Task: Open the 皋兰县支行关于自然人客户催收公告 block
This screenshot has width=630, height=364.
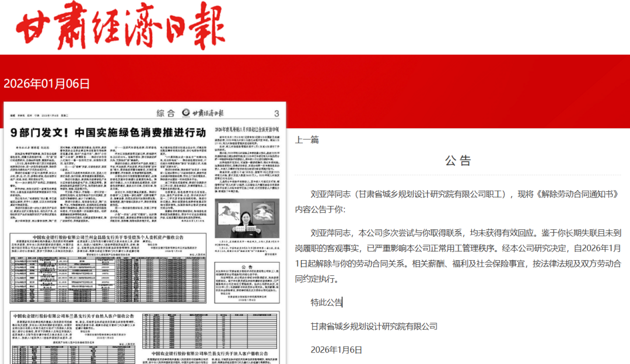Action: click(74, 338)
